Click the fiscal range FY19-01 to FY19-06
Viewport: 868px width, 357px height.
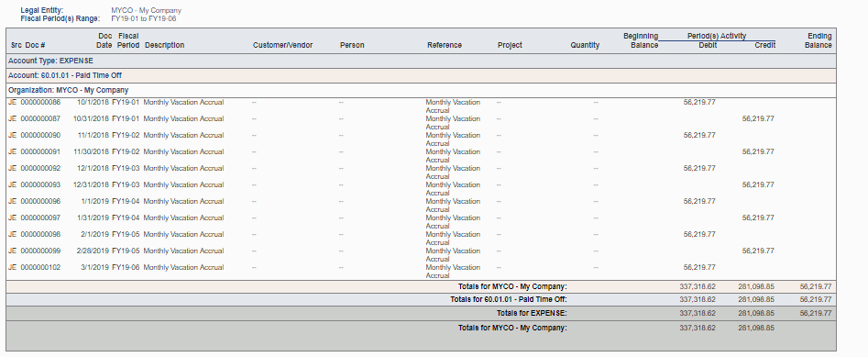coord(143,19)
